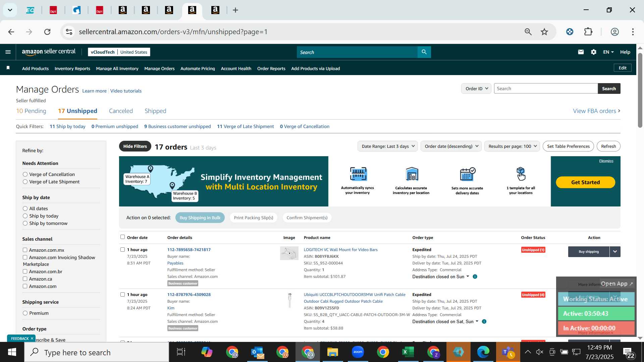Switch to the 10 Pending tab
This screenshot has height=362, width=644.
(x=31, y=111)
